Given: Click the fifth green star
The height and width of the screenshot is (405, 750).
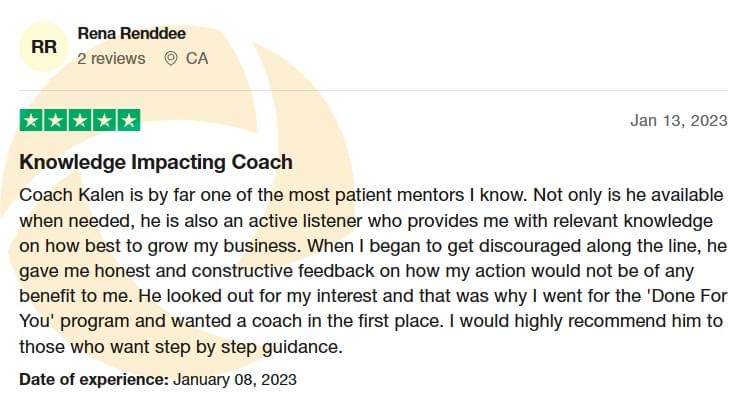Looking at the screenshot, I should pyautogui.click(x=129, y=120).
